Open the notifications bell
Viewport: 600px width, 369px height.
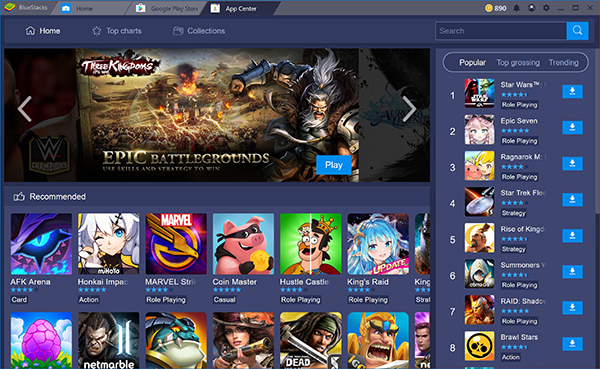517,8
